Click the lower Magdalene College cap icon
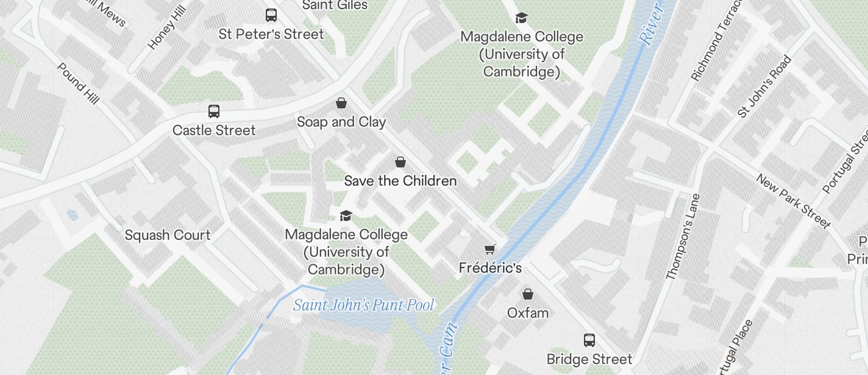 tap(346, 216)
